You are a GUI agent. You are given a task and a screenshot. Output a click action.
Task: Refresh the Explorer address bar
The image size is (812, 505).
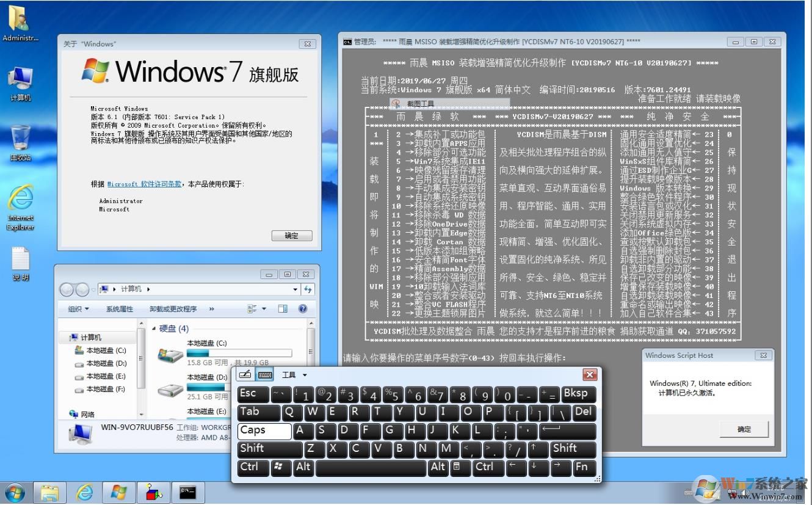[x=308, y=289]
